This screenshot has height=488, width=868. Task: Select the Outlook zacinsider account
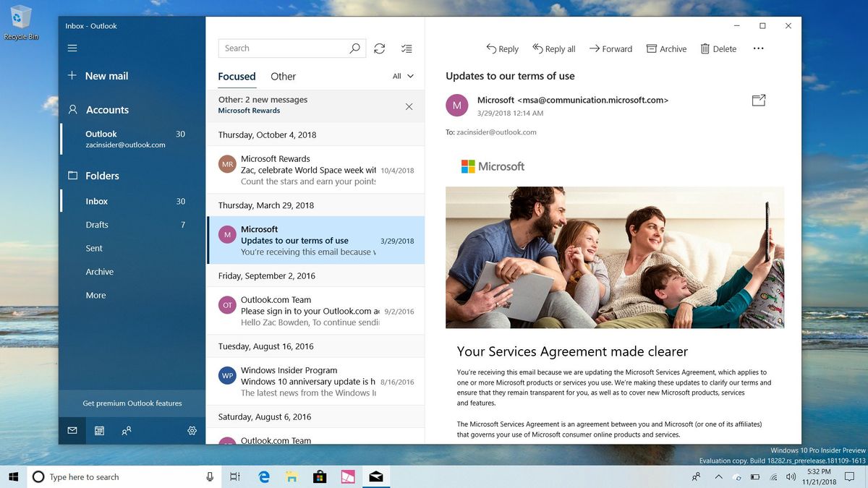pos(132,139)
